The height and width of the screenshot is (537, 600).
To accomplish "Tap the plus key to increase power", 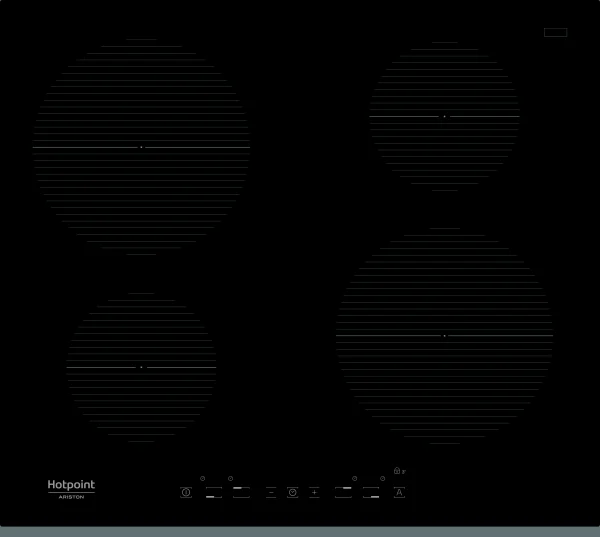I will 314,492.
